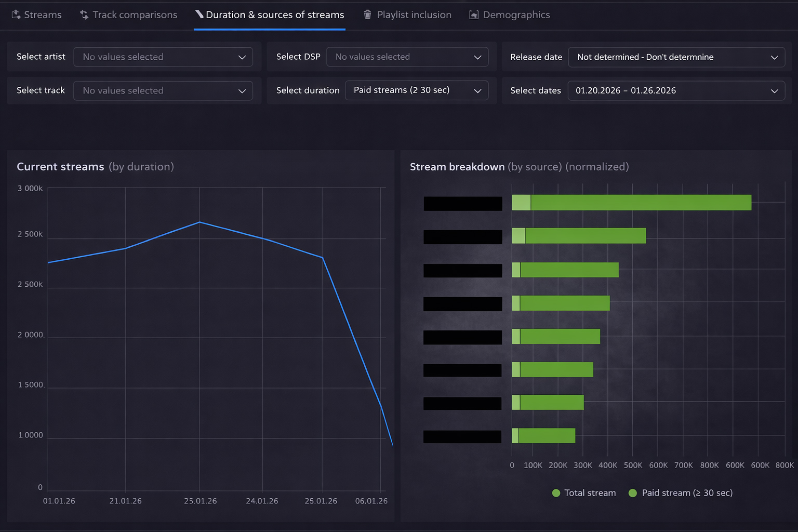Image resolution: width=798 pixels, height=532 pixels.
Task: Go to the Demographics tab
Action: point(510,15)
